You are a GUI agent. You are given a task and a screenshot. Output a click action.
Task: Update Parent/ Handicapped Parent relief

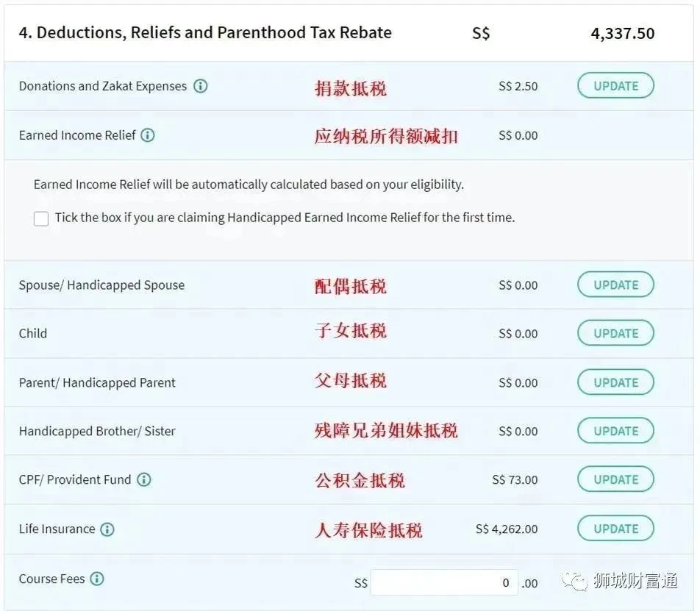coord(615,382)
